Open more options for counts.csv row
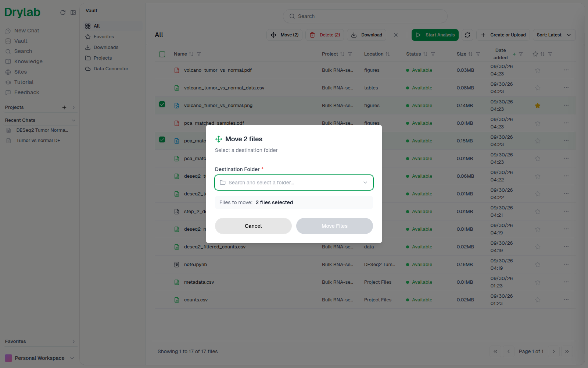Viewport: 588px width, 368px height. pyautogui.click(x=566, y=300)
